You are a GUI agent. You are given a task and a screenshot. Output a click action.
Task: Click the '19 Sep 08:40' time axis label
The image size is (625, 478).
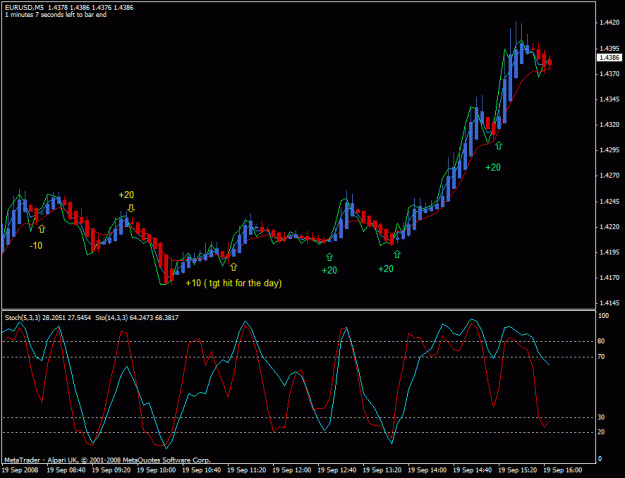coord(66,470)
